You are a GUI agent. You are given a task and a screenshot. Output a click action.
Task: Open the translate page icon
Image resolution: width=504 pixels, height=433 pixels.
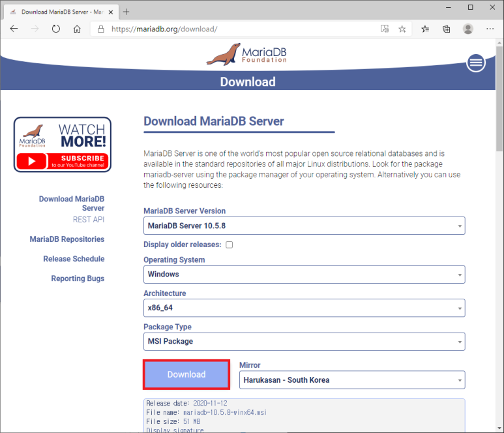[385, 29]
